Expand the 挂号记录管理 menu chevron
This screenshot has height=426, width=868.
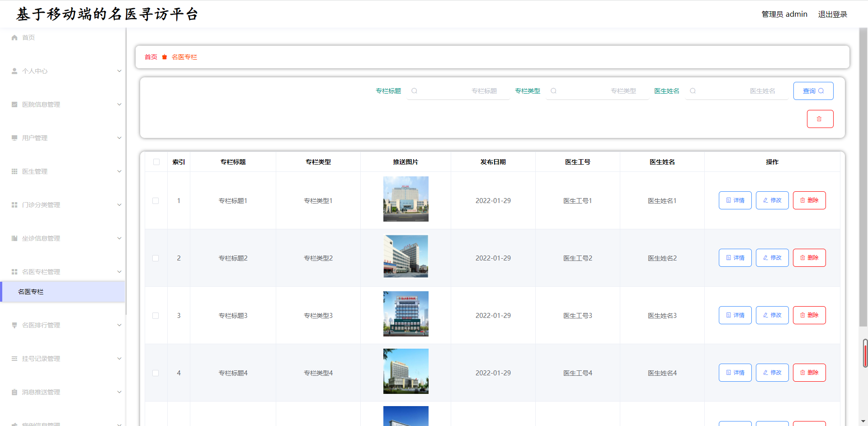click(119, 359)
